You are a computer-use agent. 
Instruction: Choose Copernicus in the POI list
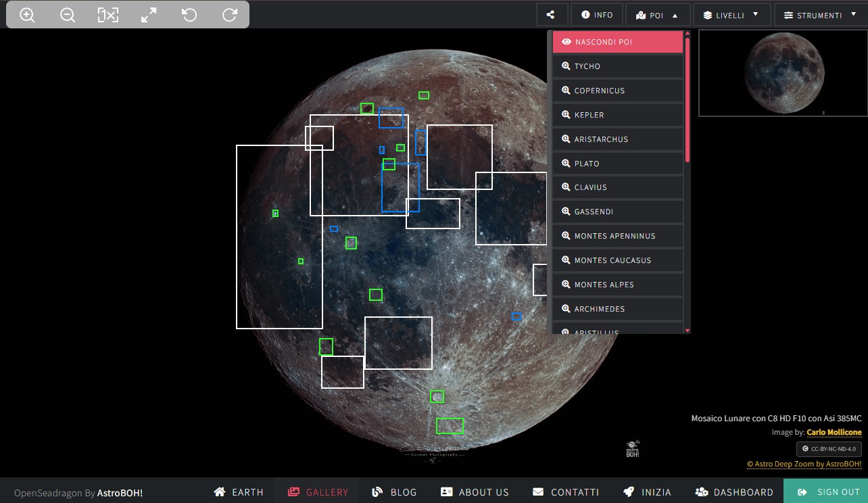pyautogui.click(x=618, y=91)
